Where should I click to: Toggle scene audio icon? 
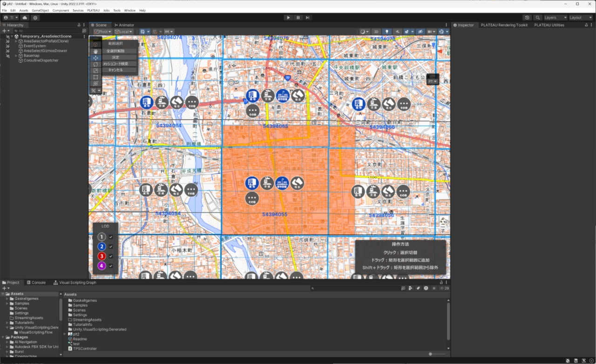tap(398, 32)
